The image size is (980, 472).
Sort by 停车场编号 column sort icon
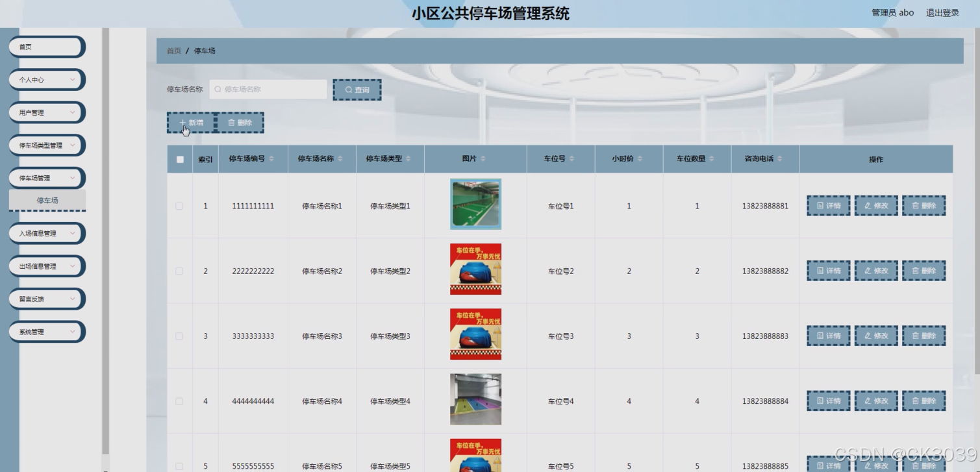(x=271, y=159)
